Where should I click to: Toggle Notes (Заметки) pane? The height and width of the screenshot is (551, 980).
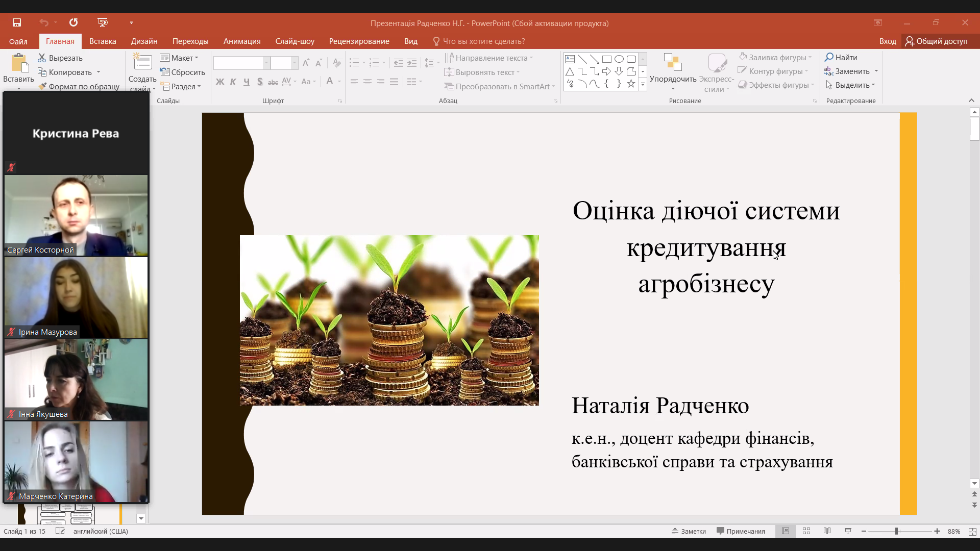(x=689, y=531)
